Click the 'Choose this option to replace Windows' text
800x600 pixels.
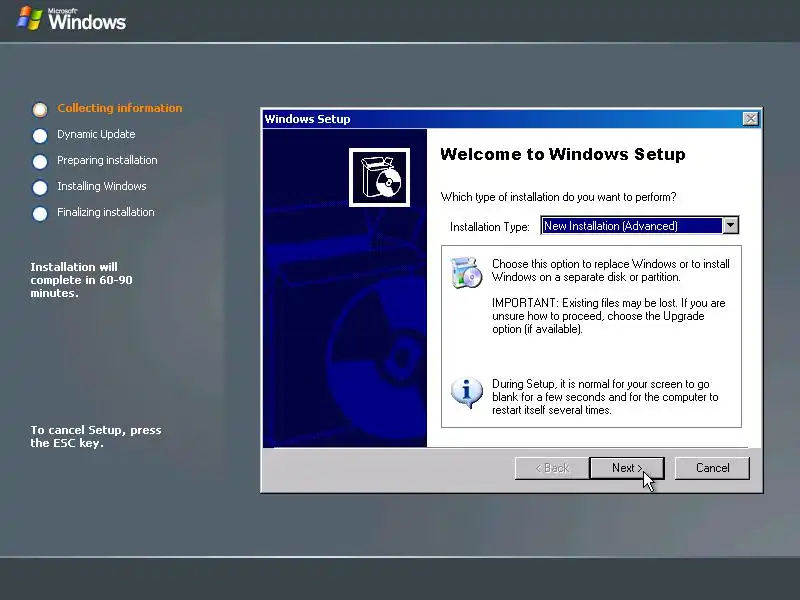[611, 270]
